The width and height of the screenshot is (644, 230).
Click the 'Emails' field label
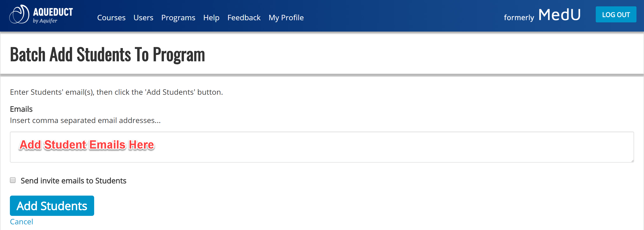(21, 109)
